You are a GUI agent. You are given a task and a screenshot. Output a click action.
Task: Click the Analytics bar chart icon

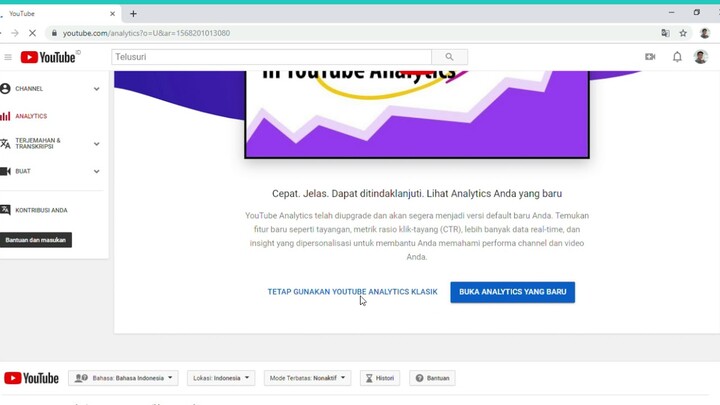(6, 116)
